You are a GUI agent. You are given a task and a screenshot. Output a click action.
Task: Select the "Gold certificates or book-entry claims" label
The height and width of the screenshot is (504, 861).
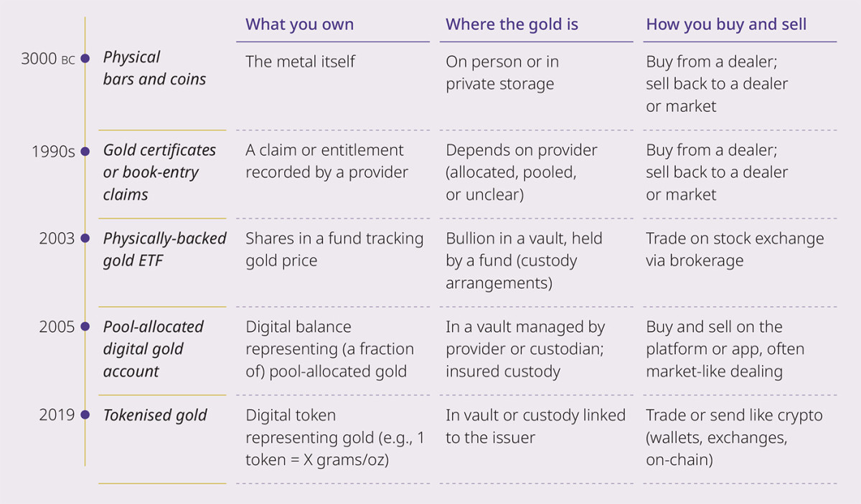pos(159,172)
